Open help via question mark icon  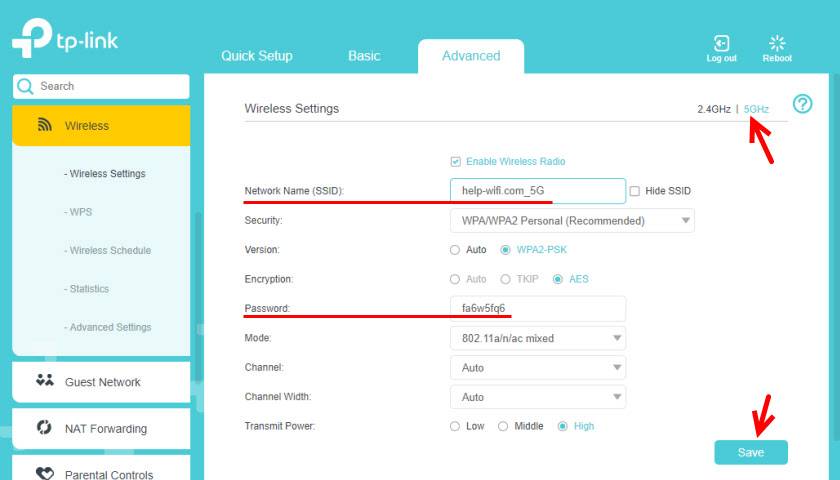802,104
